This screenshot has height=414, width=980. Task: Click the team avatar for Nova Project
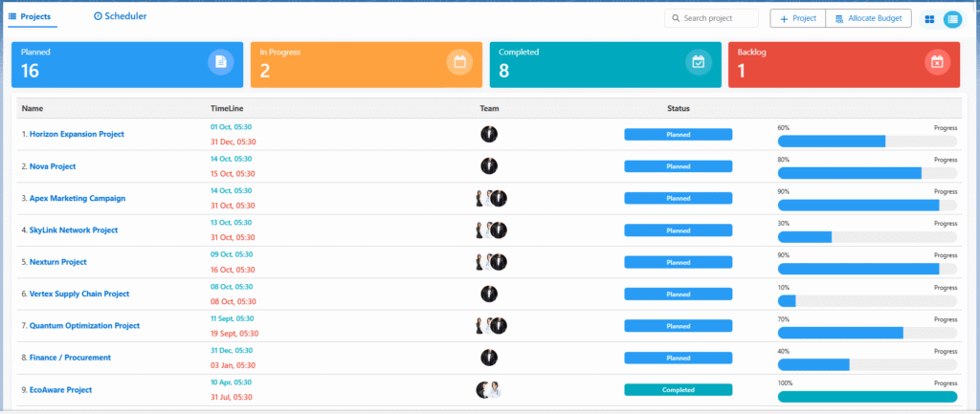[489, 166]
